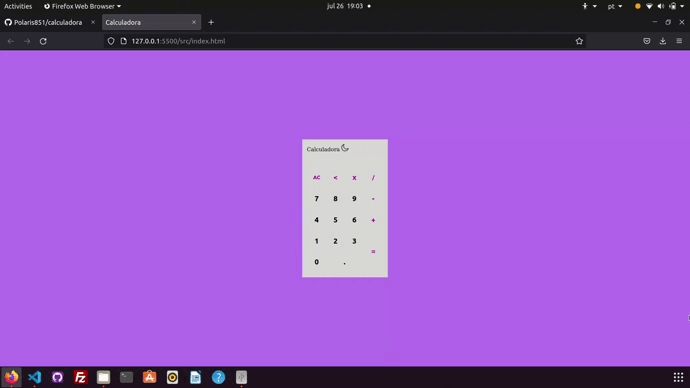
Task: Tap the number 7 key
Action: (x=316, y=199)
